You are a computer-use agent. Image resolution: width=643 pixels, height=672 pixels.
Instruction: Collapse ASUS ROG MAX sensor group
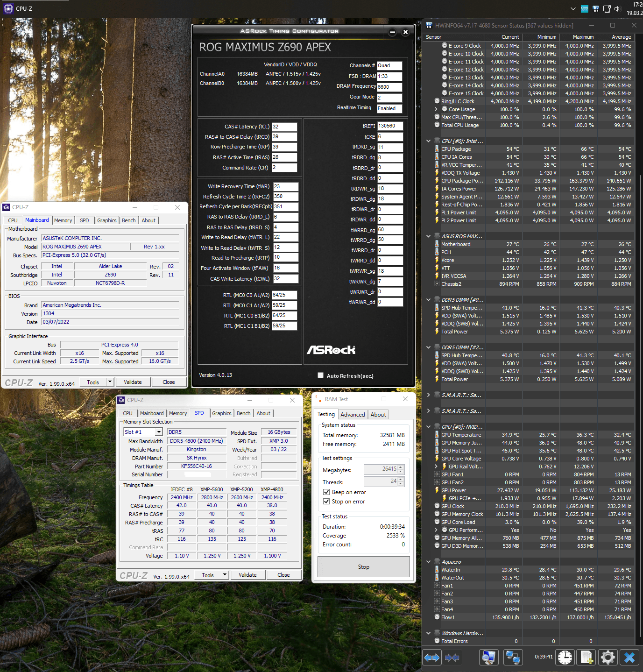428,236
